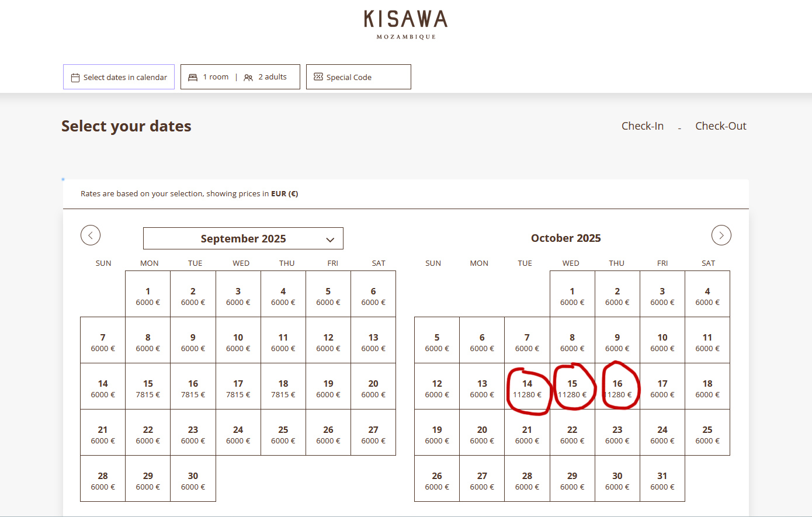The width and height of the screenshot is (812, 517).
Task: Enter a Special Code field
Action: 359,77
